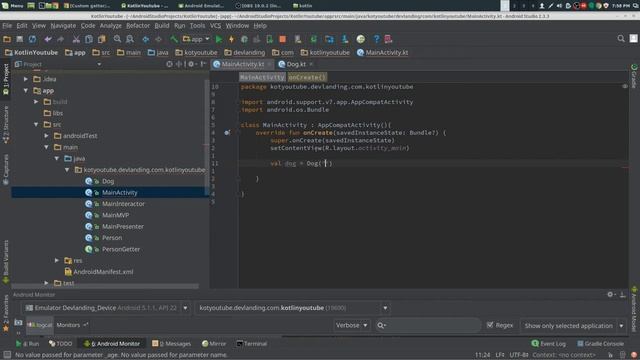The image size is (640, 360).
Task: Click the Search Everywhere magnifier icon
Action: (621, 39)
